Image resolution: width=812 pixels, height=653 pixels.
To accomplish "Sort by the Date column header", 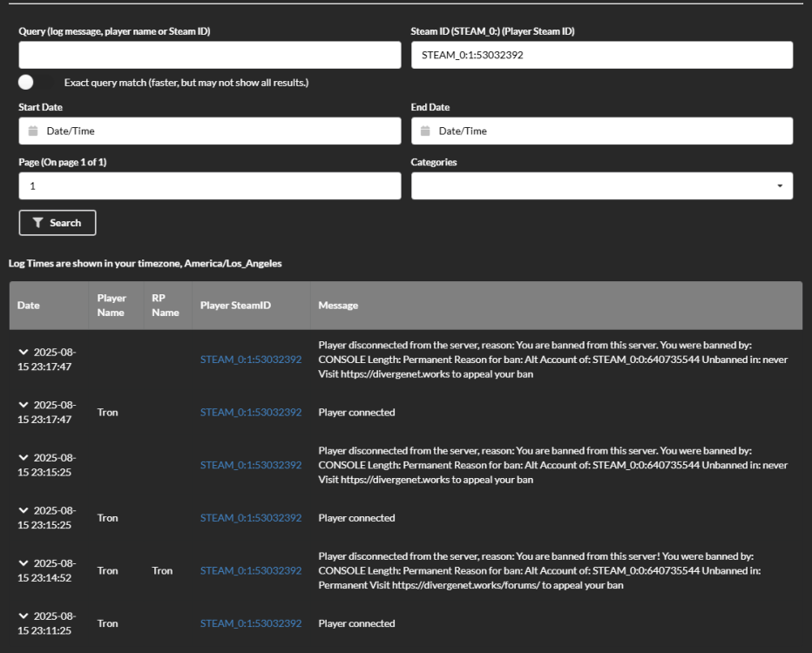I will 29,306.
